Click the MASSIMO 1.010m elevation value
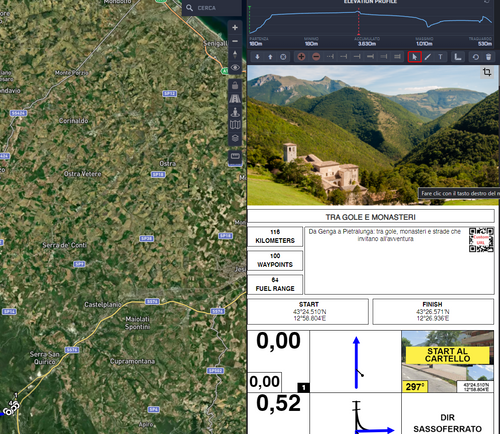Image resolution: width=500 pixels, height=434 pixels. point(424,44)
